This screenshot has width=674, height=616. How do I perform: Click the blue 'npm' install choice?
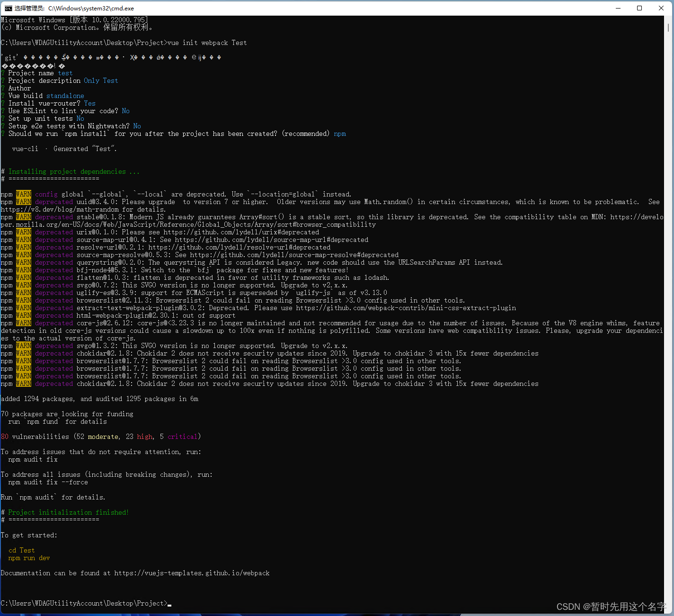click(x=339, y=134)
